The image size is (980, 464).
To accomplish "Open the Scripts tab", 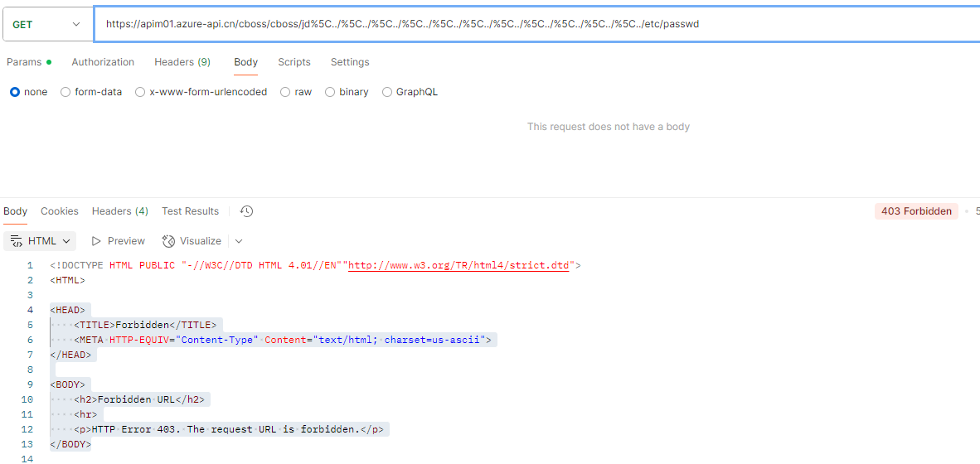I will point(294,62).
